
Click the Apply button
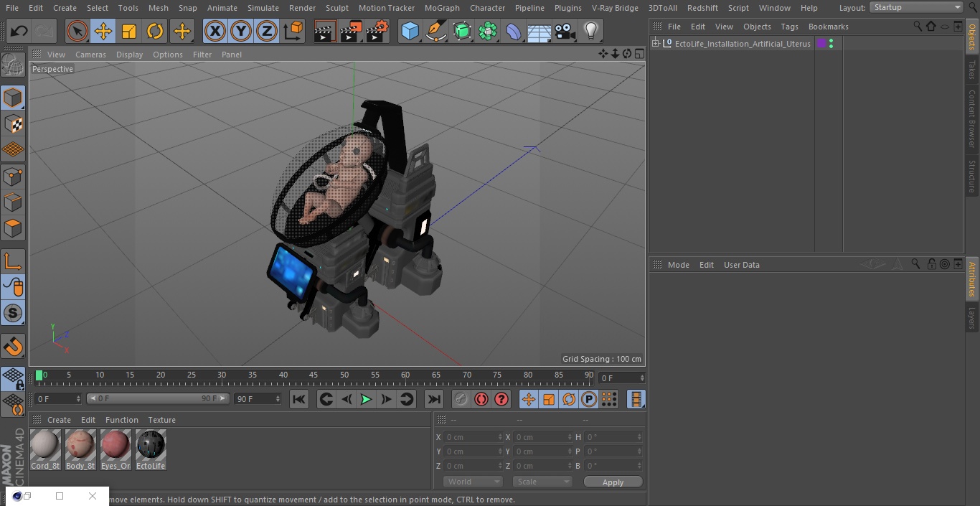click(x=613, y=482)
